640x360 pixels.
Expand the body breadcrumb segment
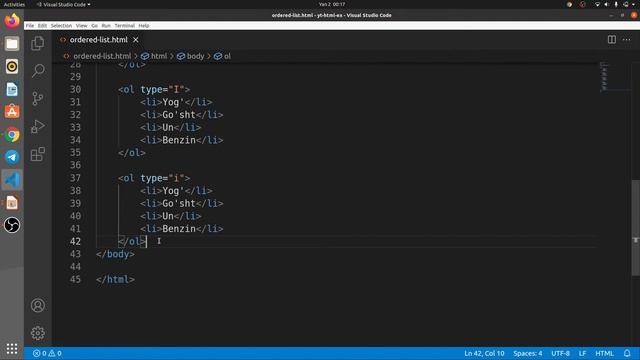click(190, 56)
